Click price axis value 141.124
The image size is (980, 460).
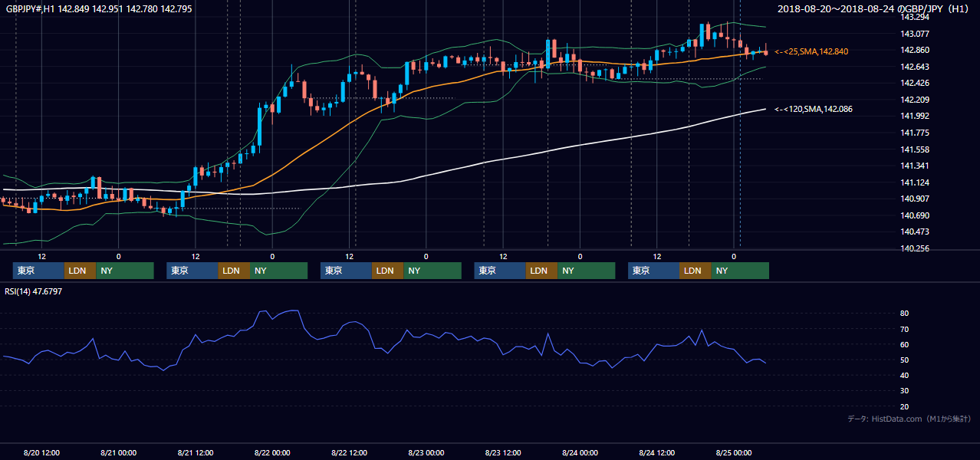(x=915, y=182)
